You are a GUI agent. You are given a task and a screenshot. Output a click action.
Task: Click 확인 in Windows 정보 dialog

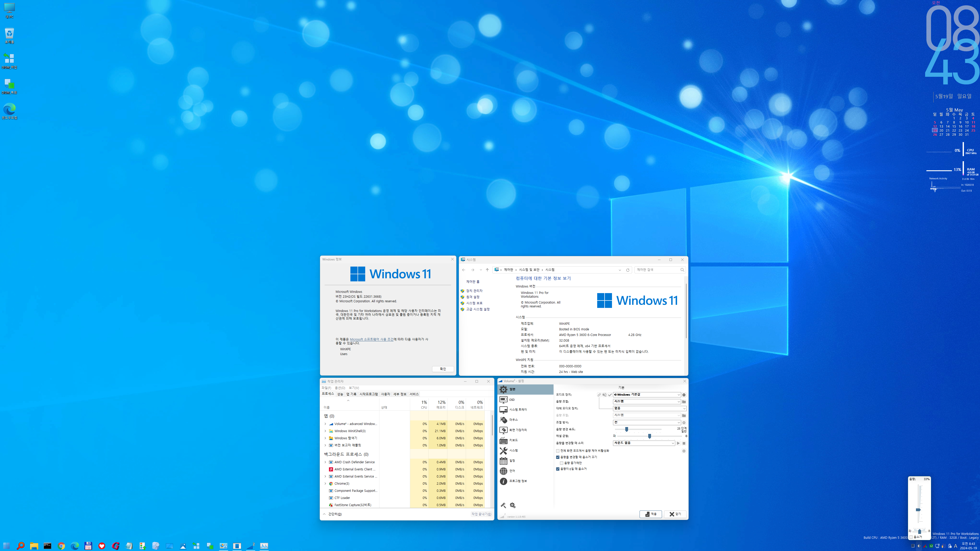click(x=443, y=369)
